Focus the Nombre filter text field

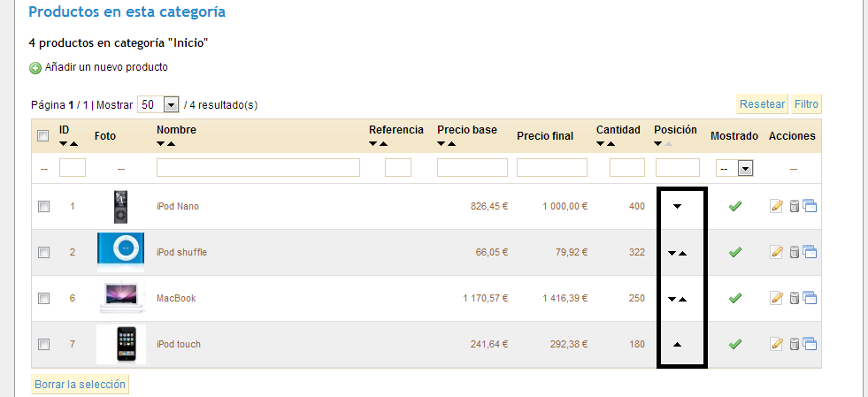(x=257, y=168)
